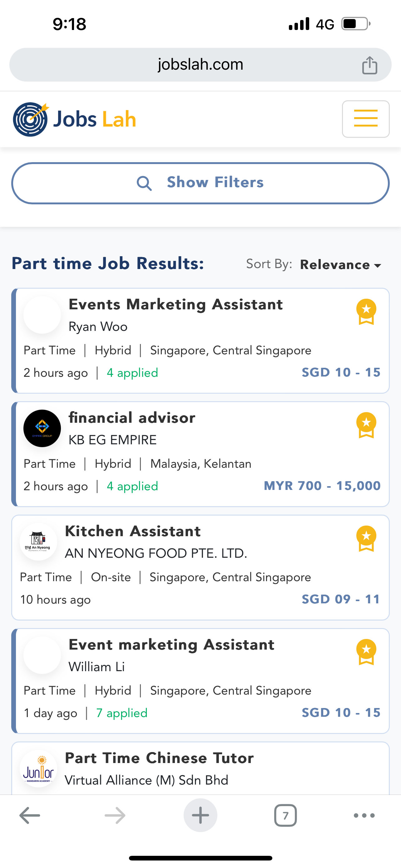401x868 pixels.
Task: Open the Sort By Relevance dropdown
Action: [340, 265]
